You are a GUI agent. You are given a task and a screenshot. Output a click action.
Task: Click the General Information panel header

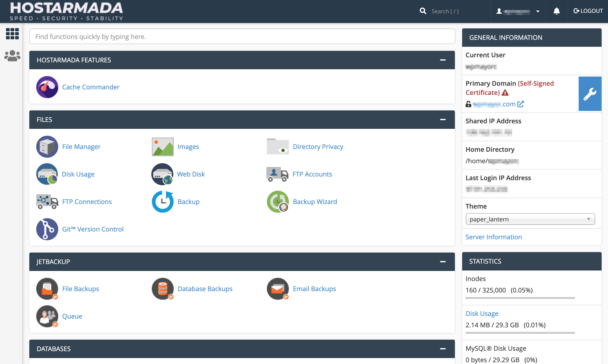[531, 38]
